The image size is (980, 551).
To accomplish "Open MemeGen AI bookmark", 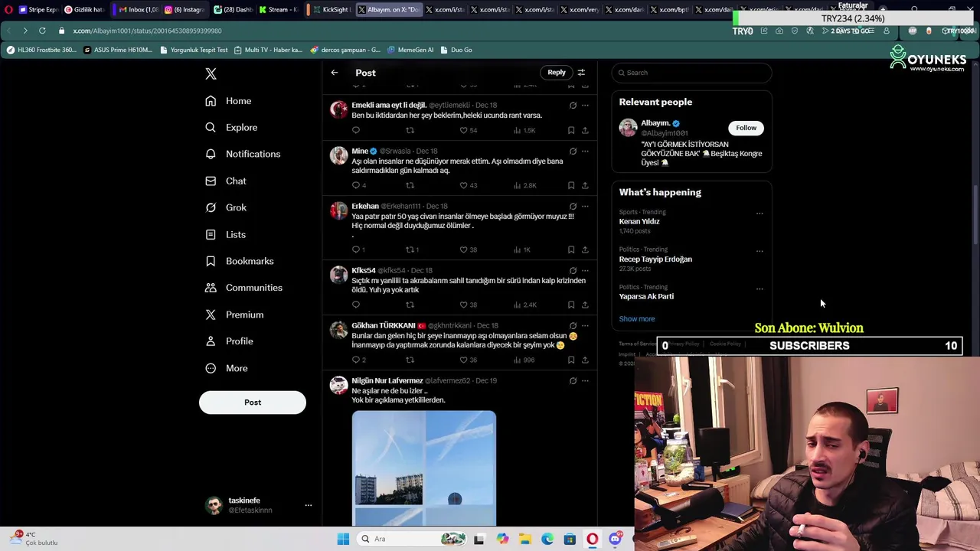I will click(410, 50).
